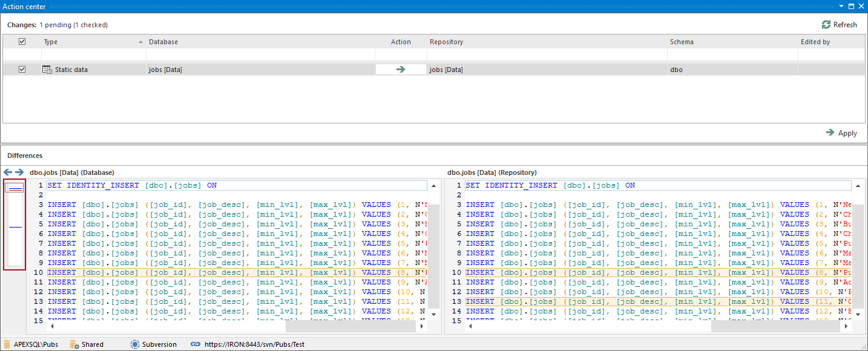Click the repository URL link icon
868x351 pixels.
pos(195,344)
